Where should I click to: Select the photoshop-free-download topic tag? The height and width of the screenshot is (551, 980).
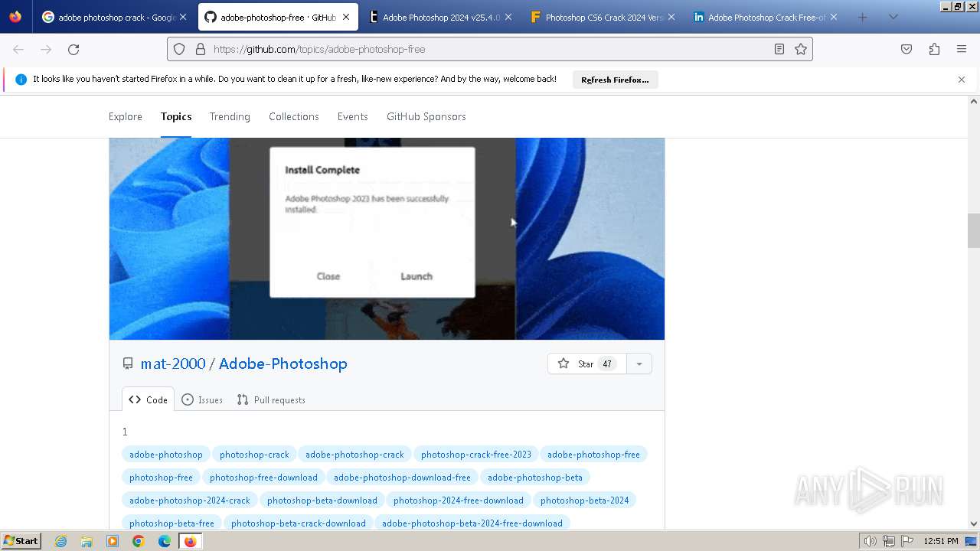point(263,478)
